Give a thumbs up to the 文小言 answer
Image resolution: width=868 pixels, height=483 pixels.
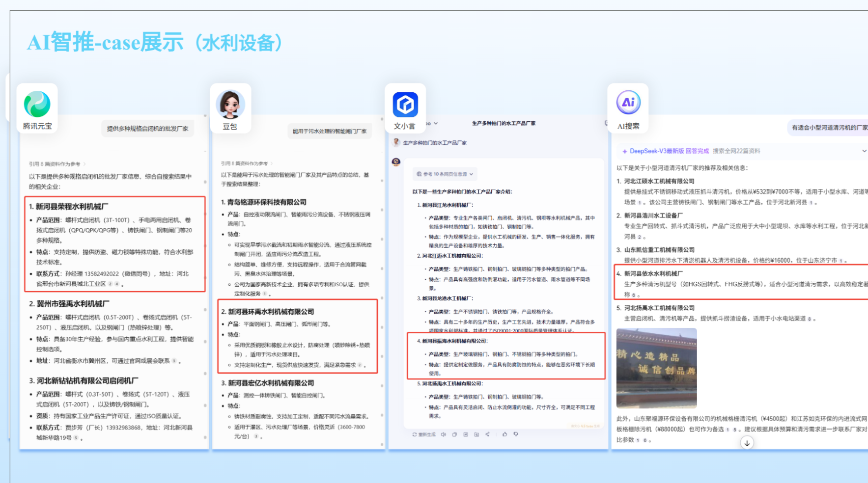point(504,434)
